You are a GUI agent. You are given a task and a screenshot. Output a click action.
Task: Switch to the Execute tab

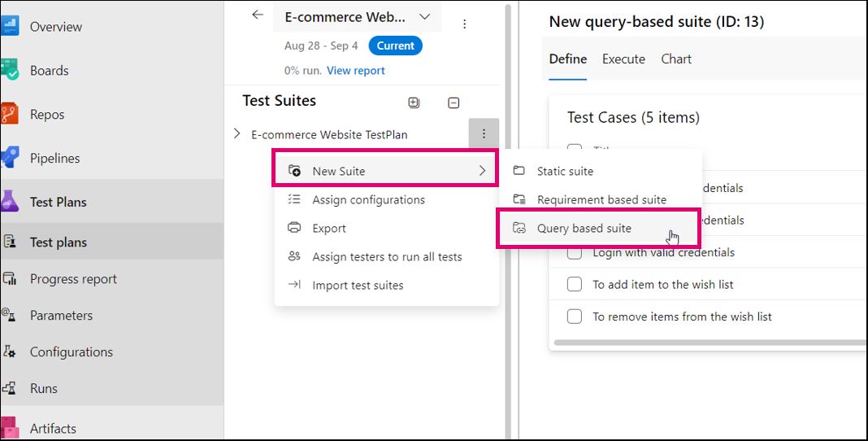[x=623, y=59]
